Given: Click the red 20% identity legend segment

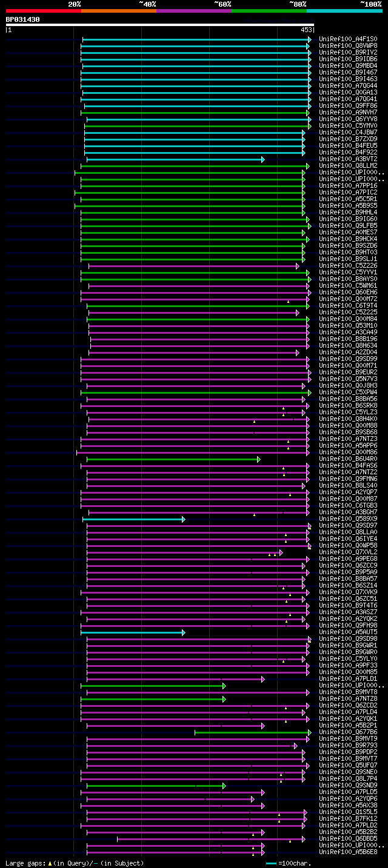Looking at the screenshot, I should tap(43, 10).
